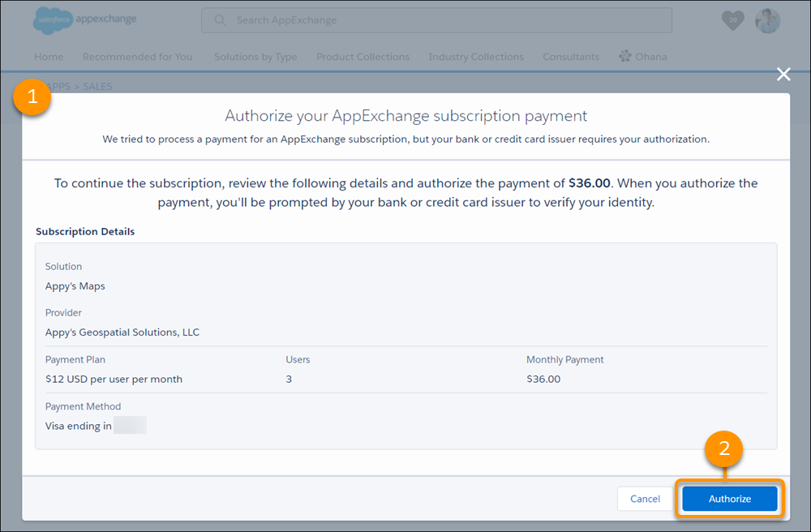Click the Users label
Viewport: 811px width, 532px height.
tap(298, 359)
